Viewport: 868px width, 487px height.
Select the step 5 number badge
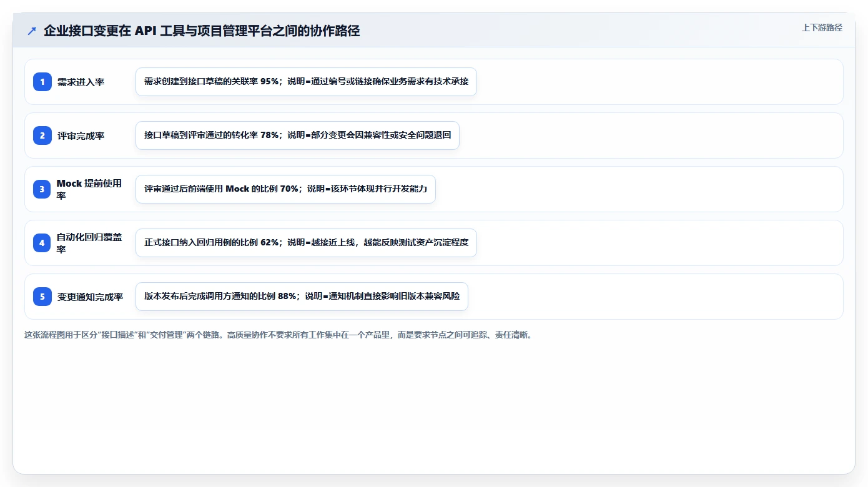(x=42, y=297)
